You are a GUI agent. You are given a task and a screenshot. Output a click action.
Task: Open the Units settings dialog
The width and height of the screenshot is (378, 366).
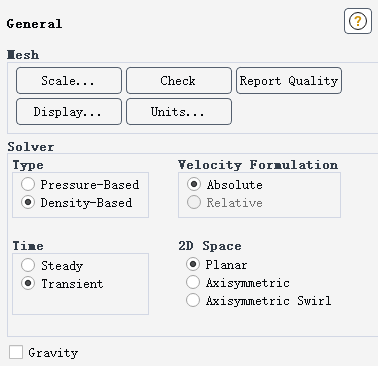(x=179, y=112)
